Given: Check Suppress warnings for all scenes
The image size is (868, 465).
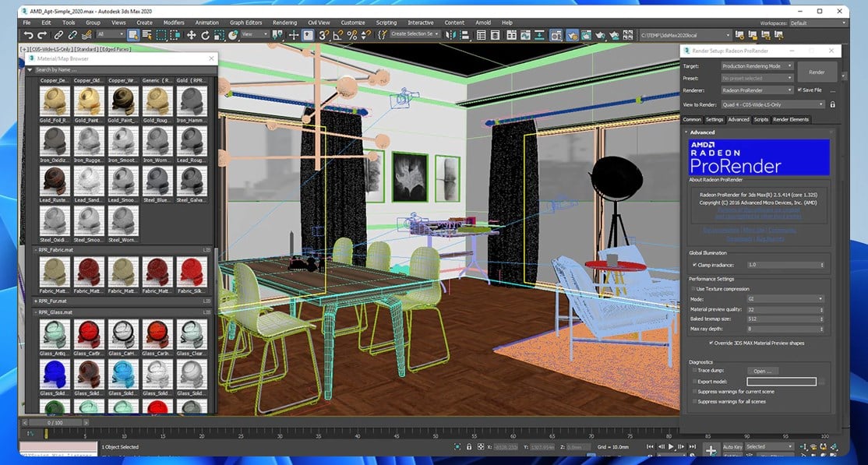Looking at the screenshot, I should tap(694, 401).
